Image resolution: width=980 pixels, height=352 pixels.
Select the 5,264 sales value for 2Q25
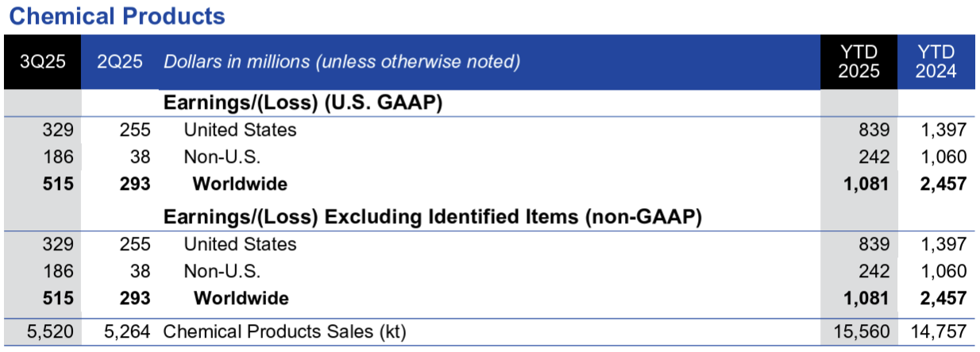(x=125, y=332)
